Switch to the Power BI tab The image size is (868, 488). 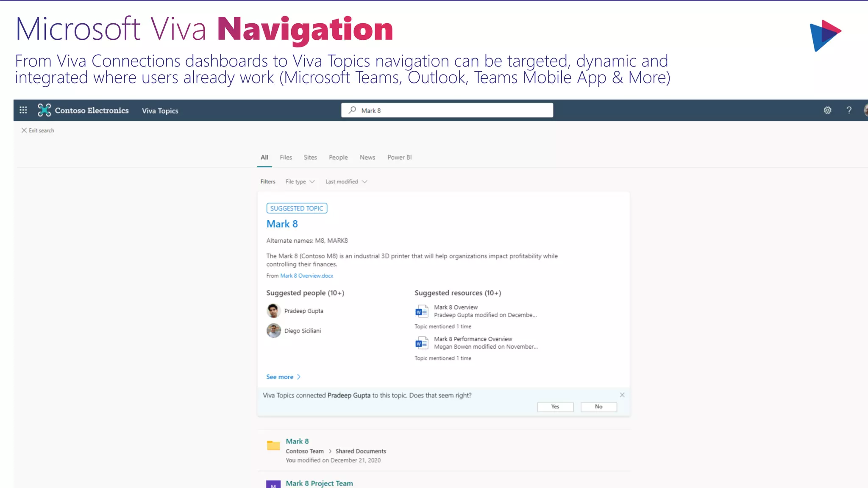(400, 157)
